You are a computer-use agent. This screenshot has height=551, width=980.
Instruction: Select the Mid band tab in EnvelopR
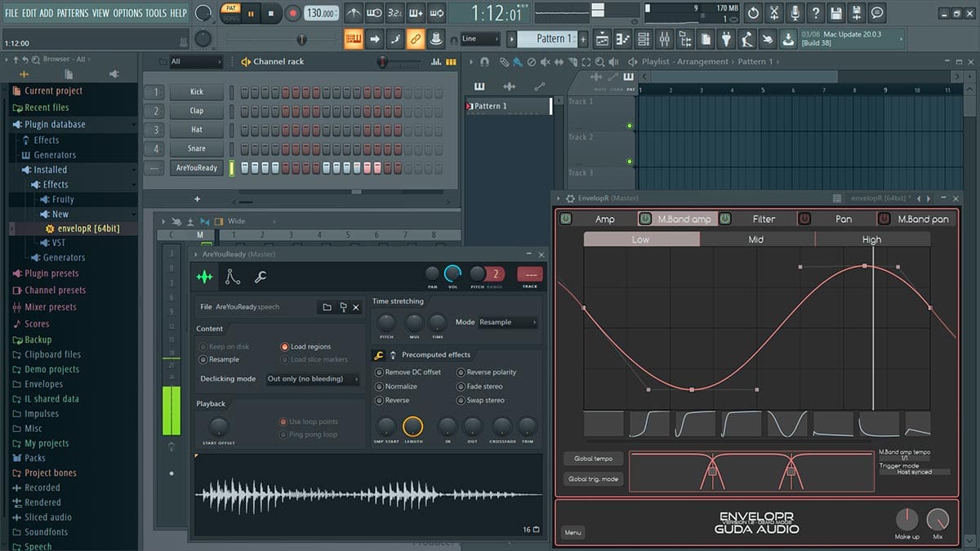pyautogui.click(x=756, y=240)
